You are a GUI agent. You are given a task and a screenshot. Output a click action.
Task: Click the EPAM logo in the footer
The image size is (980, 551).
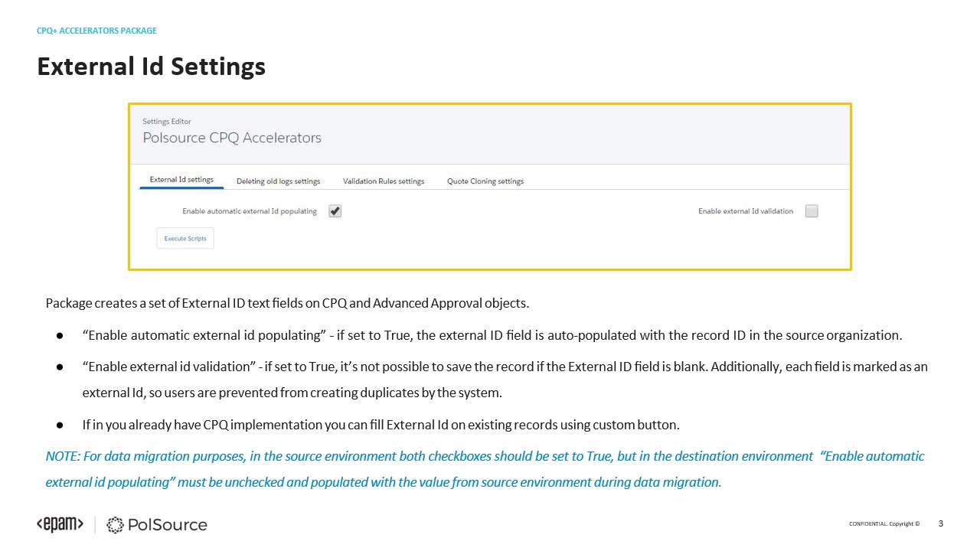(60, 525)
